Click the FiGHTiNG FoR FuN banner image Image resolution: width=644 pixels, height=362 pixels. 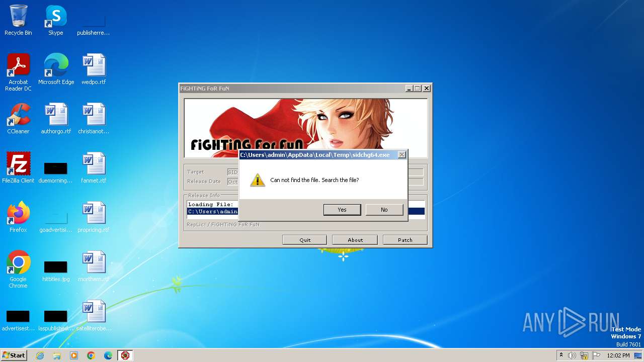point(305,128)
